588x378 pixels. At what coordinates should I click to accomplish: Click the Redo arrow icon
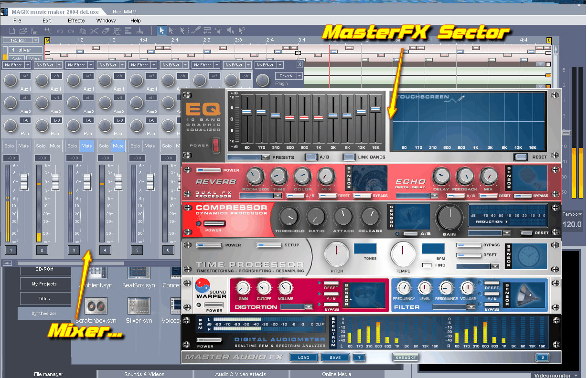(x=71, y=31)
